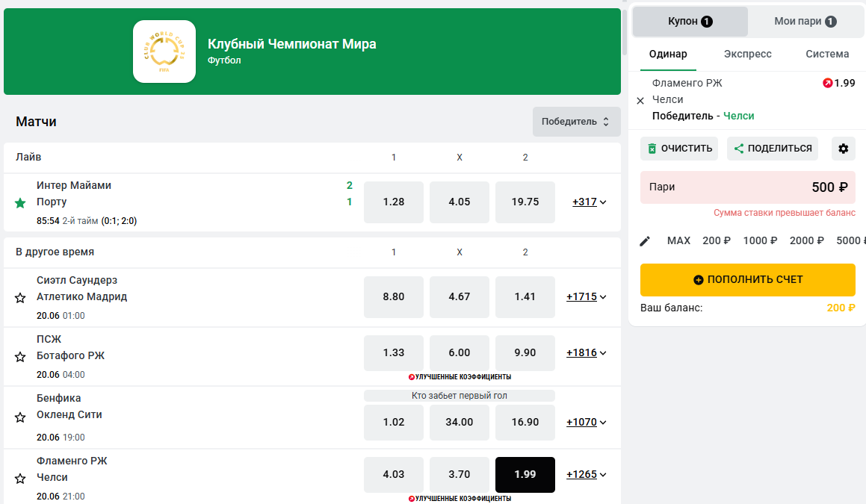This screenshot has width=866, height=504.
Task: Open coupon settings gear icon
Action: (844, 149)
